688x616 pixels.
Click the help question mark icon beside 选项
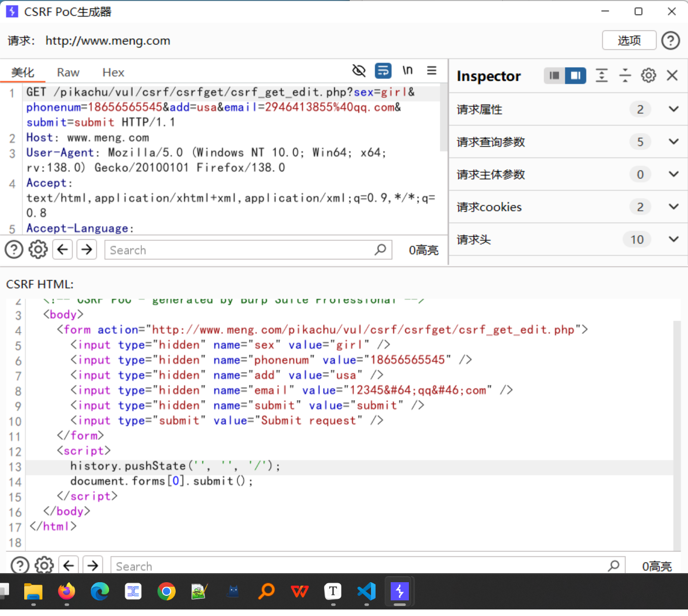[670, 40]
